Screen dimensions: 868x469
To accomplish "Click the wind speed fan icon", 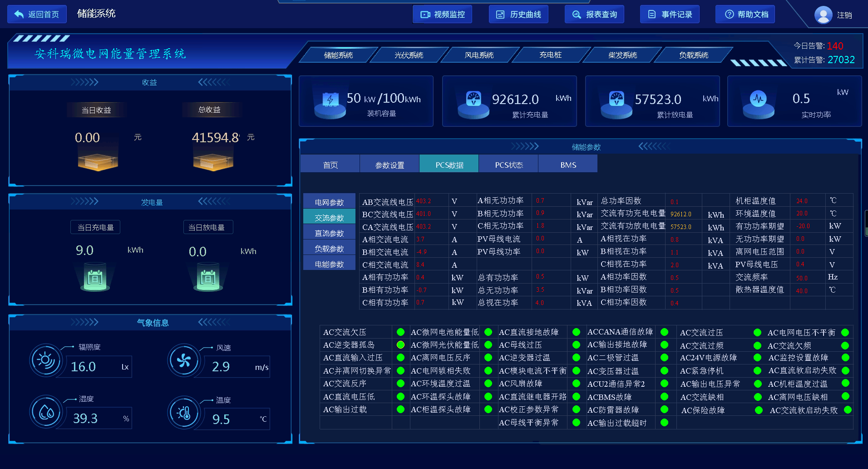I will 183,360.
